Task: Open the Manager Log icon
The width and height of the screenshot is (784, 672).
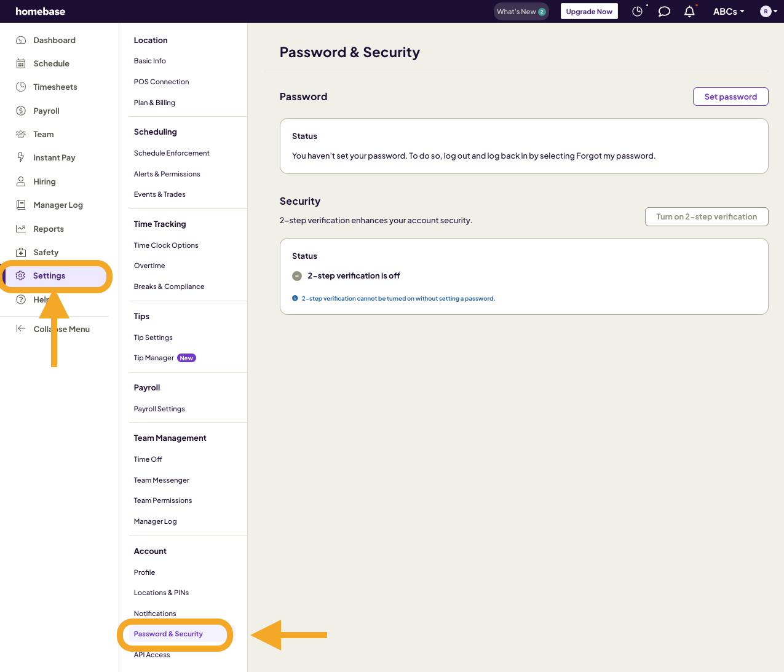Action: point(22,204)
